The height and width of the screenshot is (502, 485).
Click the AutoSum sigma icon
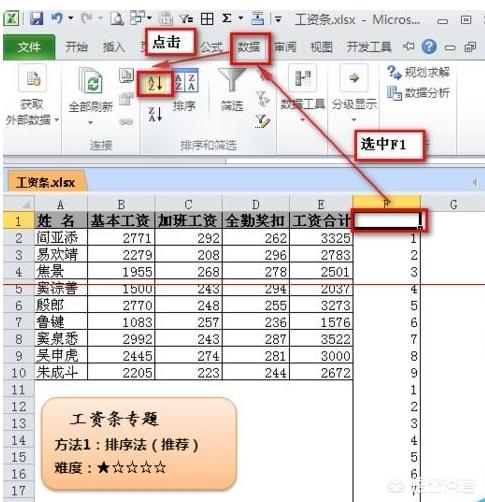point(227,18)
